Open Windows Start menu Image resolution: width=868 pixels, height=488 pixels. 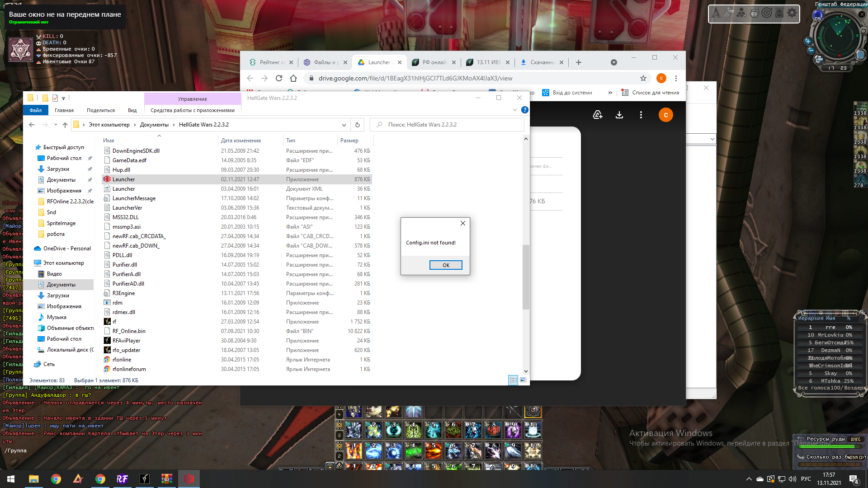pyautogui.click(x=11, y=479)
